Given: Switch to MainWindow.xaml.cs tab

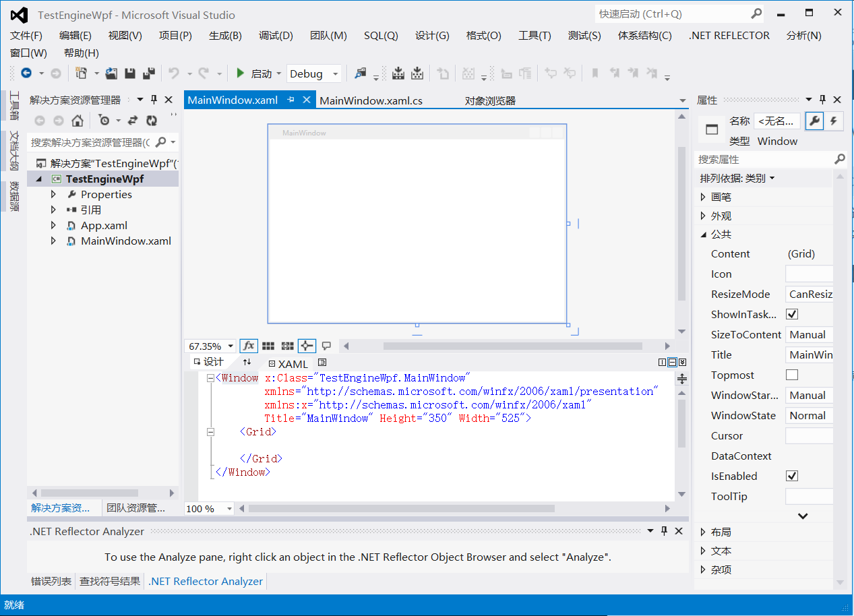Looking at the screenshot, I should click(371, 100).
